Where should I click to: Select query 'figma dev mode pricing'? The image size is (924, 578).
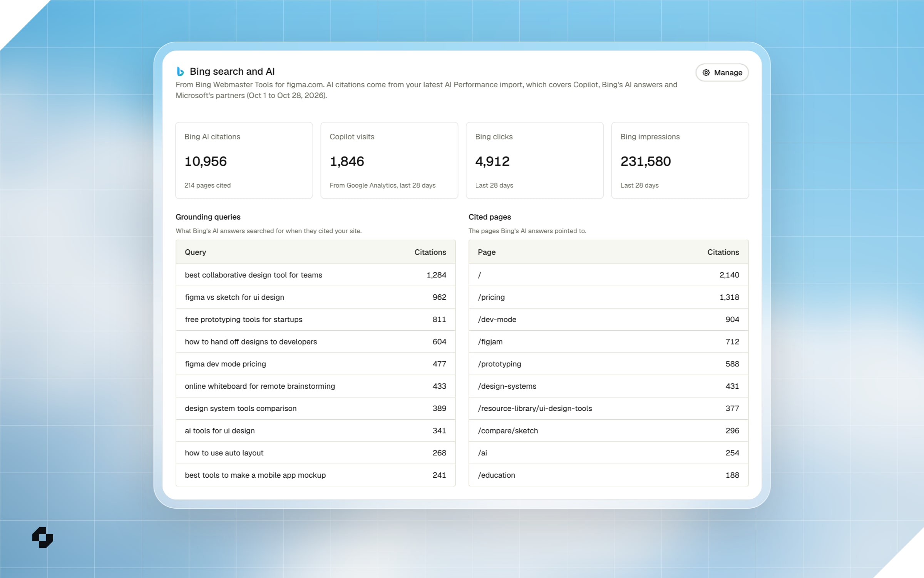[316, 364]
